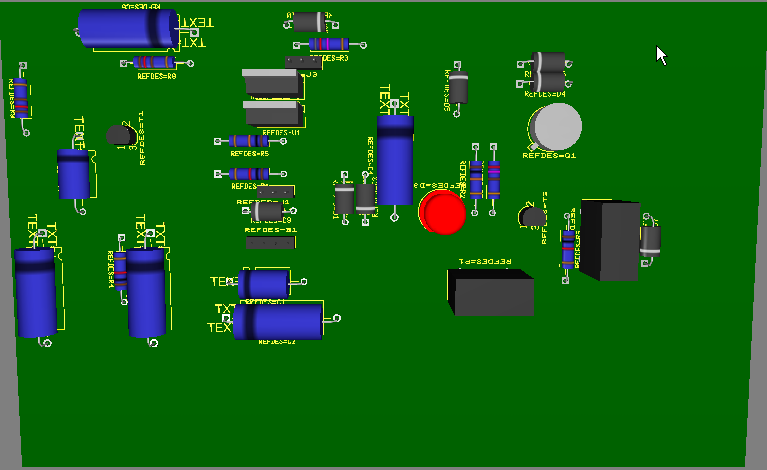
Task: Click the black rectangular connector P1
Action: tap(490, 292)
